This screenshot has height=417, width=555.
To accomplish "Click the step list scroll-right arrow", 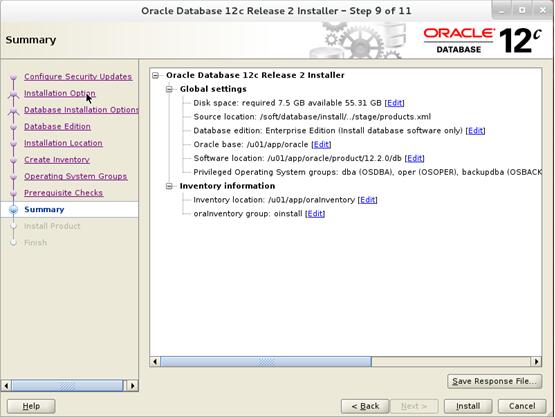I will 133,385.
